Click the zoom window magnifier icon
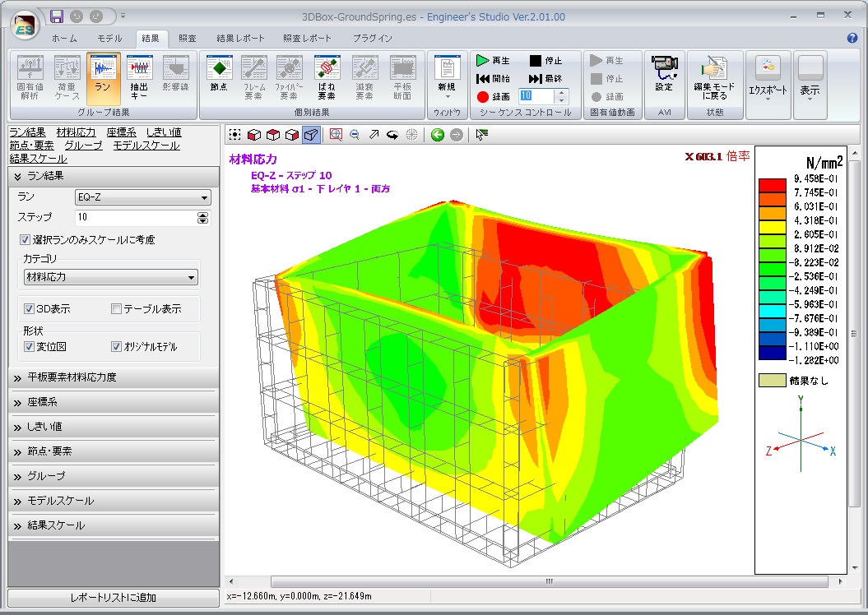 [335, 135]
